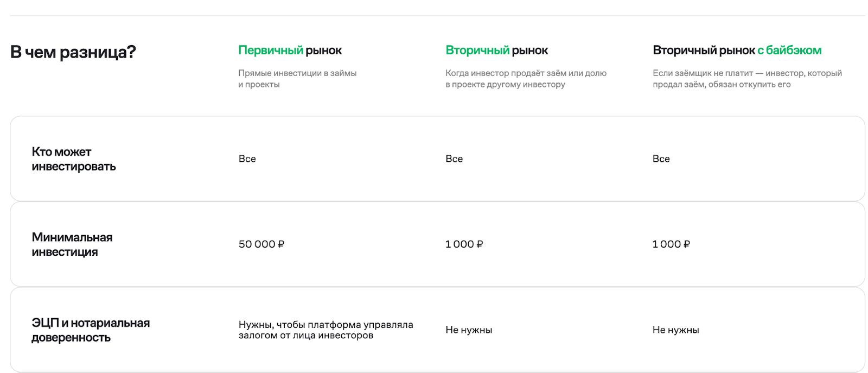
Task: Click "Не нужны" in the buyback market column
Action: click(x=676, y=330)
